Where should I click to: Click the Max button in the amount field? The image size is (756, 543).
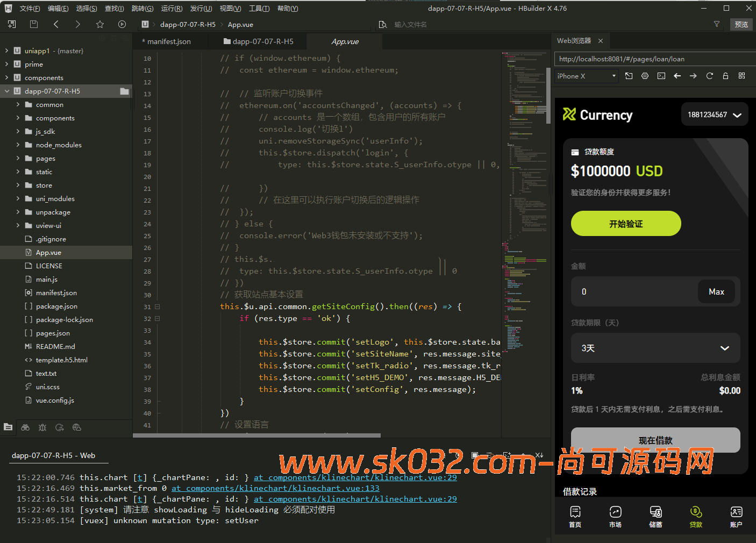coord(716,292)
